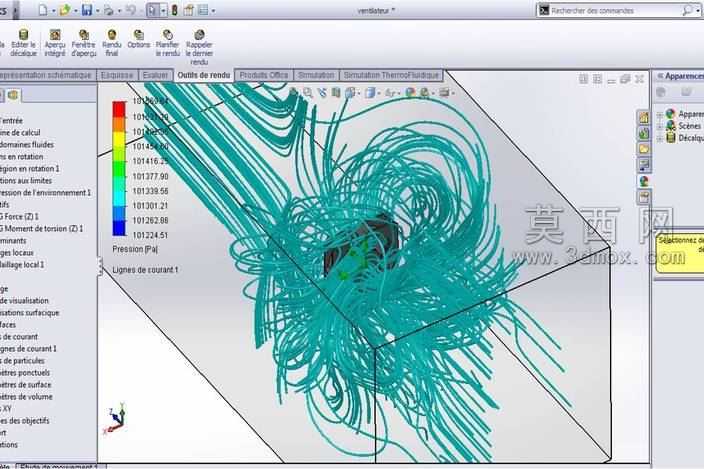Open Fenêtre d'aperçu

pyautogui.click(x=84, y=43)
